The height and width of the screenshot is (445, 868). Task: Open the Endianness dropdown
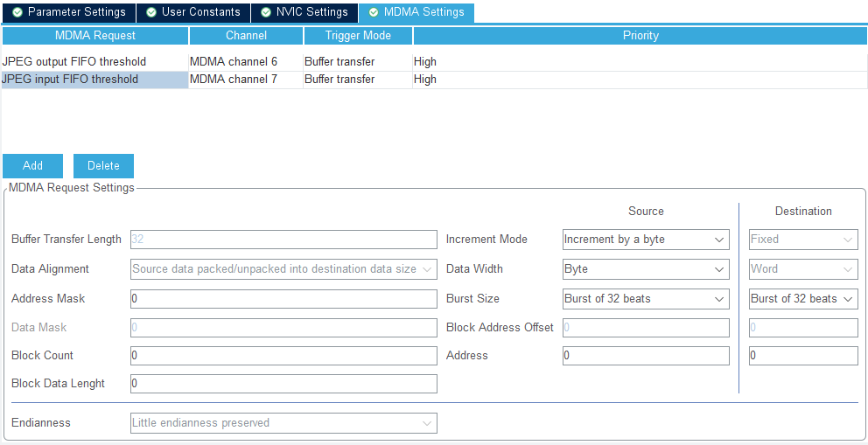pyautogui.click(x=283, y=423)
